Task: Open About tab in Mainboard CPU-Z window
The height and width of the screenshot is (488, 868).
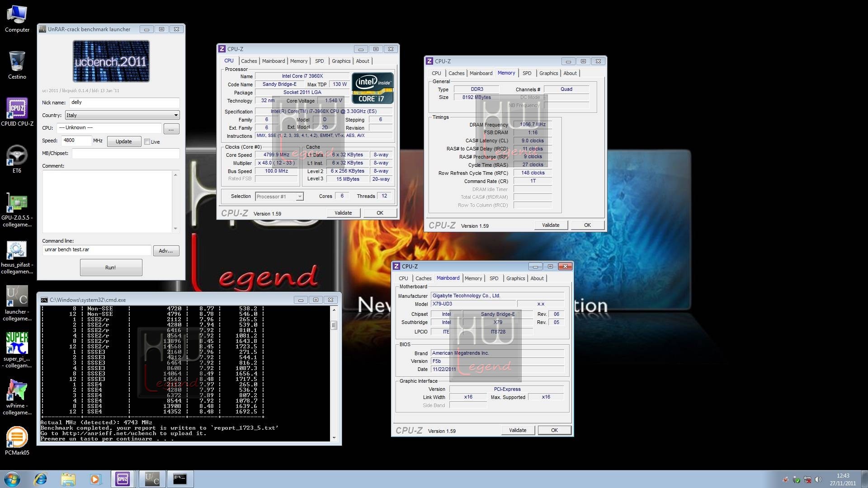Action: click(x=537, y=278)
